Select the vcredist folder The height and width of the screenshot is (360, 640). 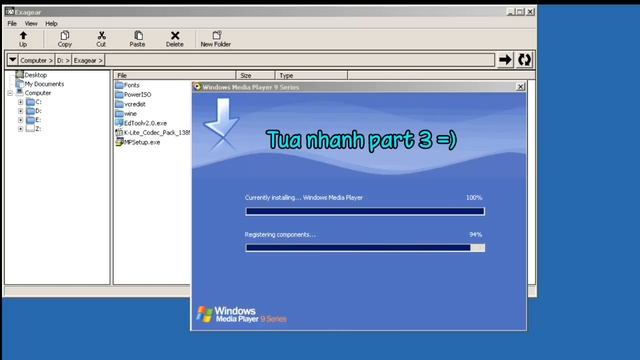pos(135,104)
